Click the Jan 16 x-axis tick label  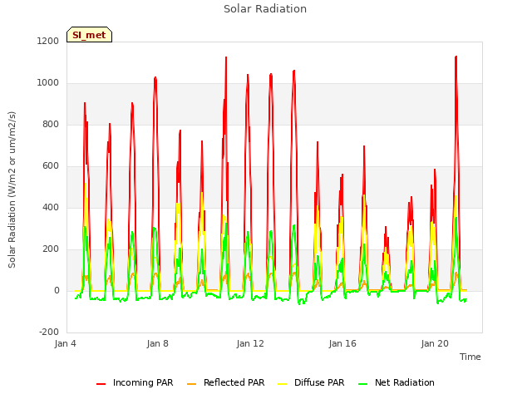pos(342,343)
